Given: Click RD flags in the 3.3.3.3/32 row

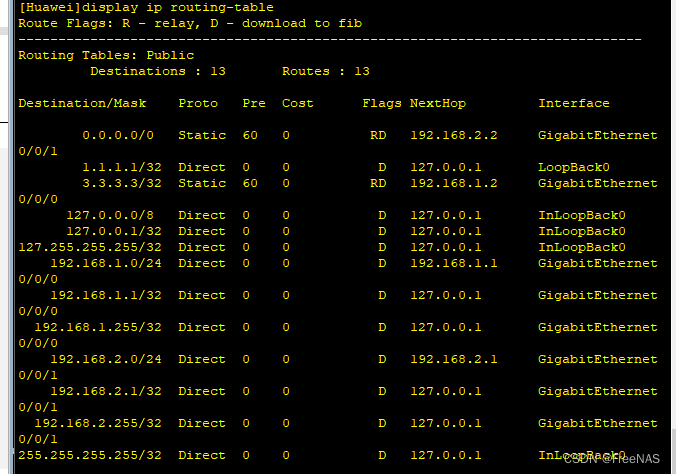Looking at the screenshot, I should 378,183.
